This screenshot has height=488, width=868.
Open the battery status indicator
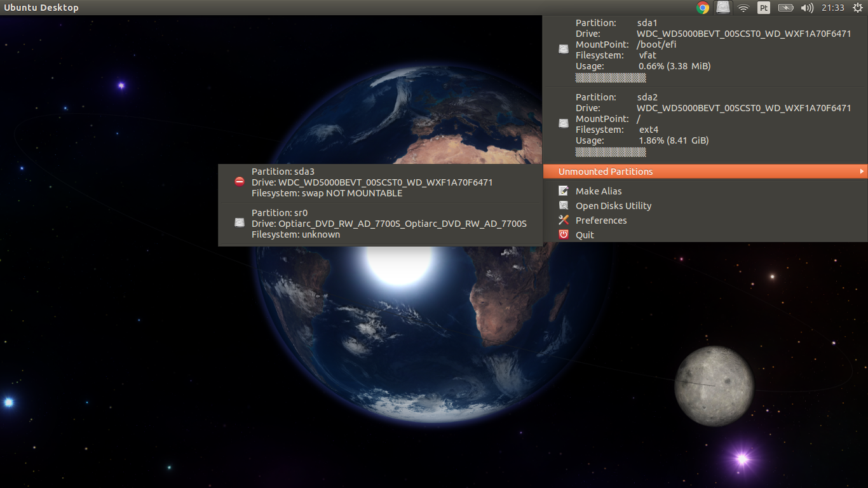(x=786, y=8)
